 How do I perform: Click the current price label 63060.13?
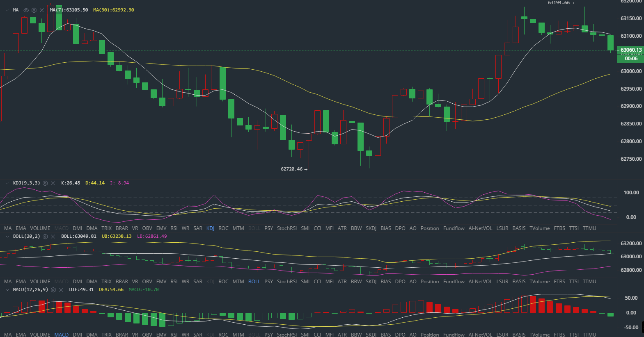[630, 50]
